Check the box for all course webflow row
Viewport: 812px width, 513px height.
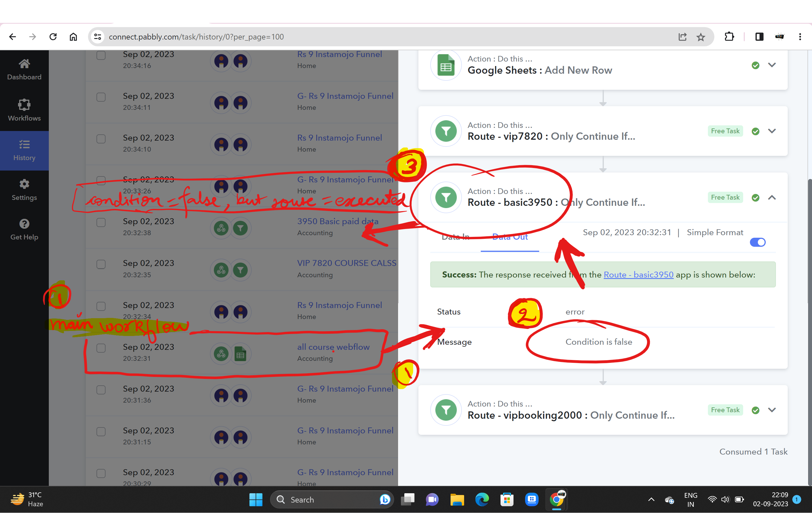click(x=101, y=348)
